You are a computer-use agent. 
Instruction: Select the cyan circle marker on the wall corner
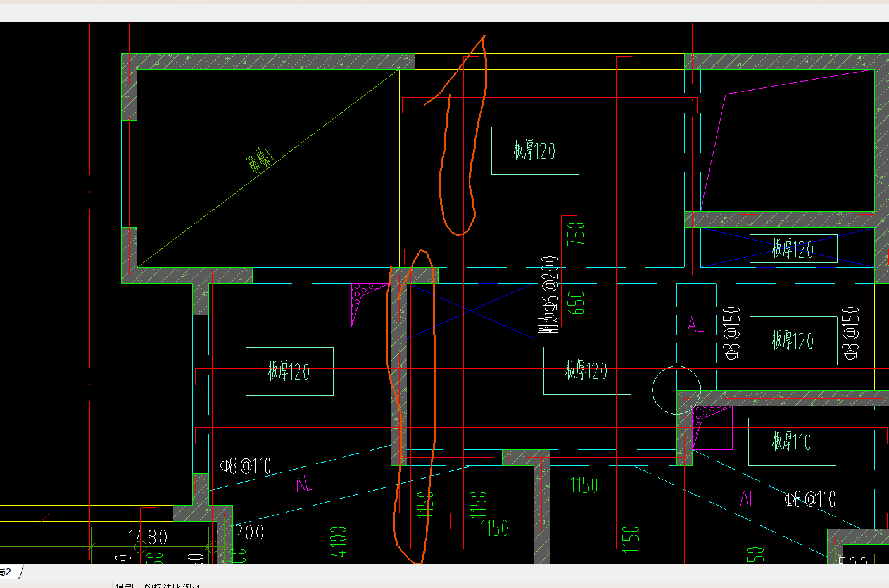click(x=677, y=390)
